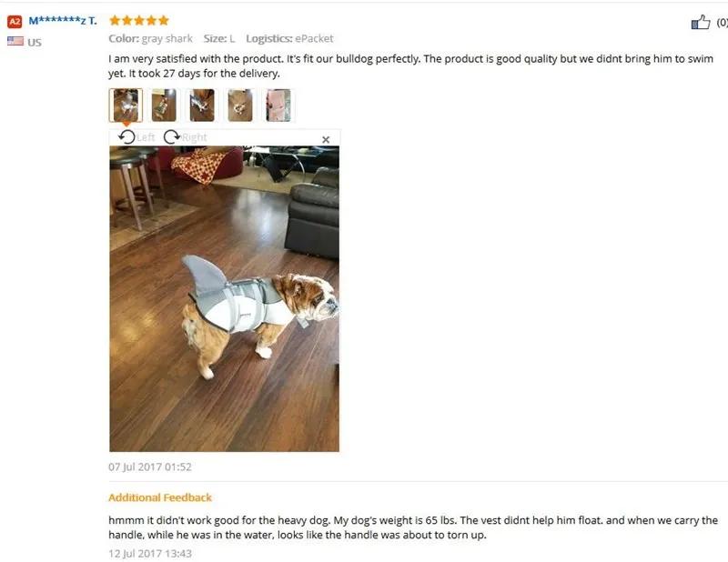The image size is (728, 562).
Task: Click the 07 Jul 2017 01:52 timestamp
Action: point(150,467)
